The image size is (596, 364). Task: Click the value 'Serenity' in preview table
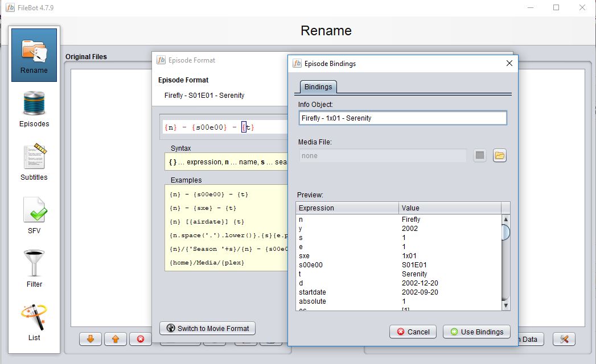tap(414, 274)
